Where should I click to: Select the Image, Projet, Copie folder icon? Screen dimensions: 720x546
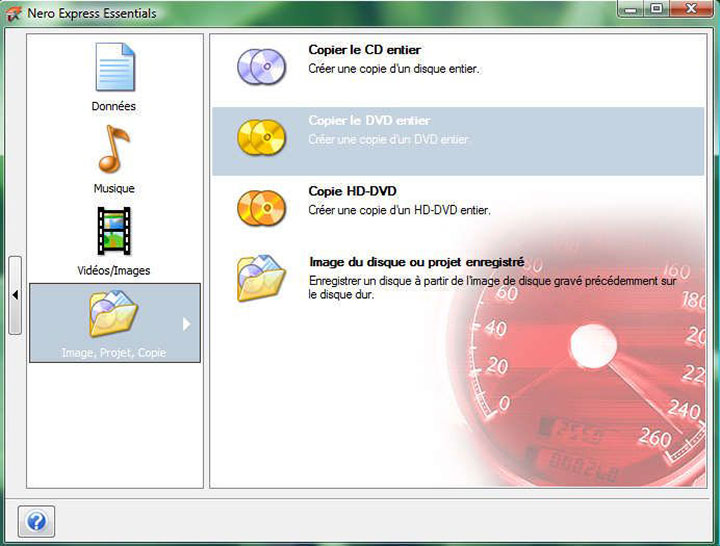pyautogui.click(x=113, y=313)
